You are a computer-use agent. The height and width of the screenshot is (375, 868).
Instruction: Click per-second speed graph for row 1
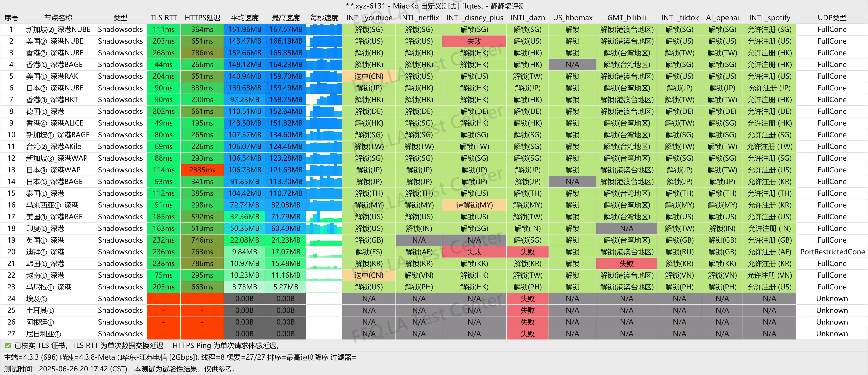pyautogui.click(x=324, y=30)
